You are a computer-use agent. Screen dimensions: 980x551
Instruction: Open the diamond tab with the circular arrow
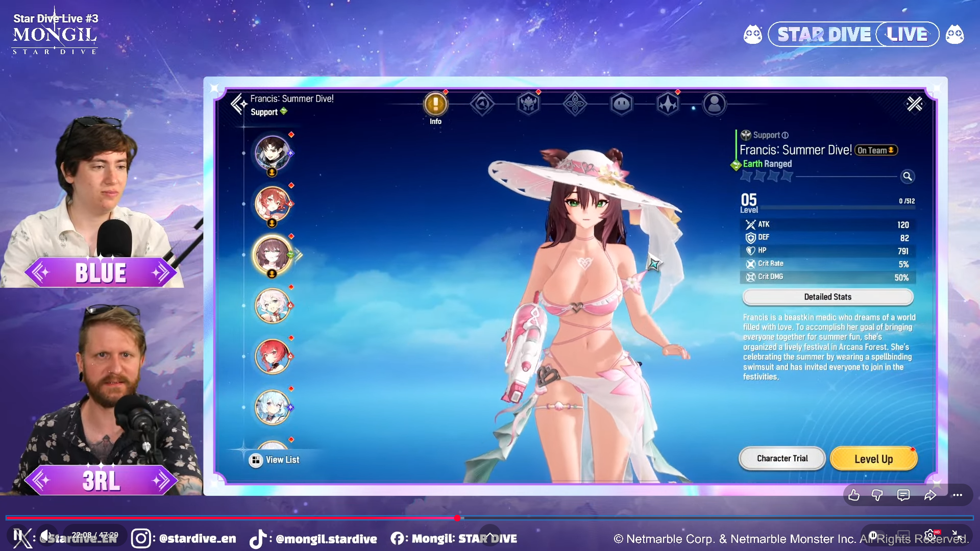pos(482,104)
